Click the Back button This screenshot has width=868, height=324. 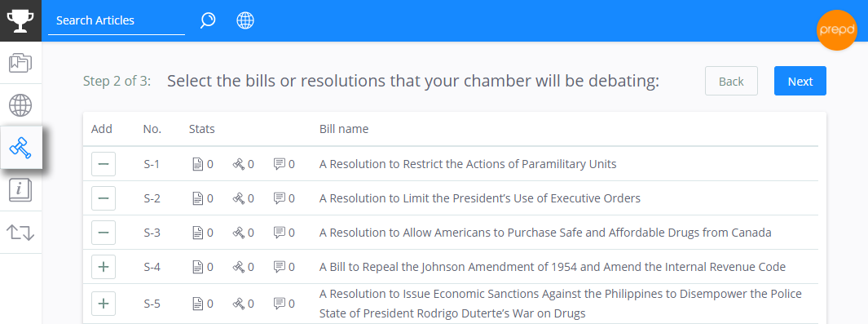(731, 82)
